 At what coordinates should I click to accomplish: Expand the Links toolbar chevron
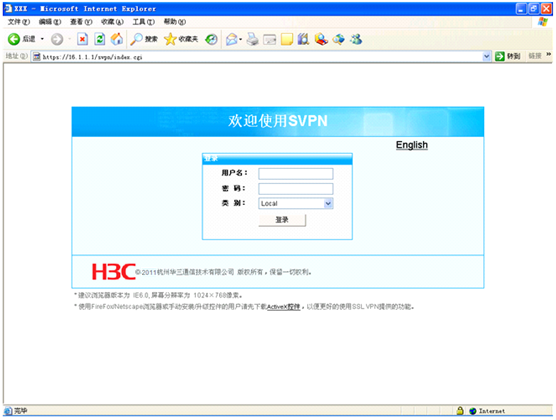coord(549,54)
